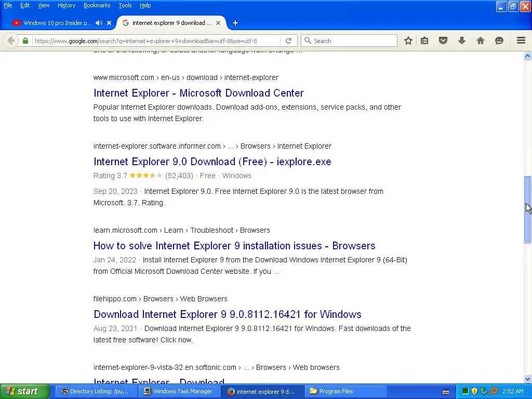Open the Bookmarks menu
This screenshot has width=532, height=399.
[97, 5]
